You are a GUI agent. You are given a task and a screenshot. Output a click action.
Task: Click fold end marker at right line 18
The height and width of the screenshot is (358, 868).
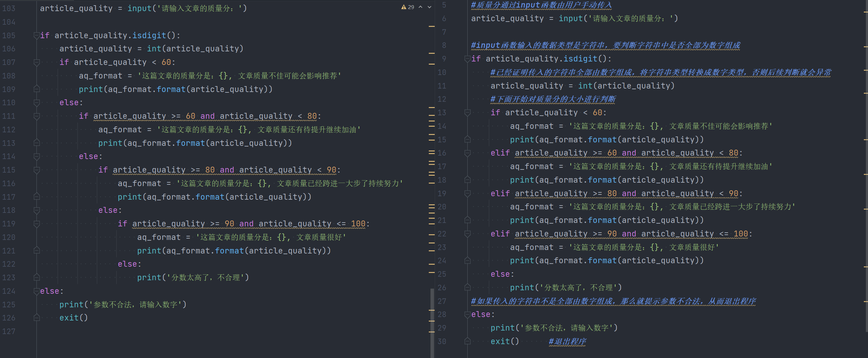tap(467, 180)
